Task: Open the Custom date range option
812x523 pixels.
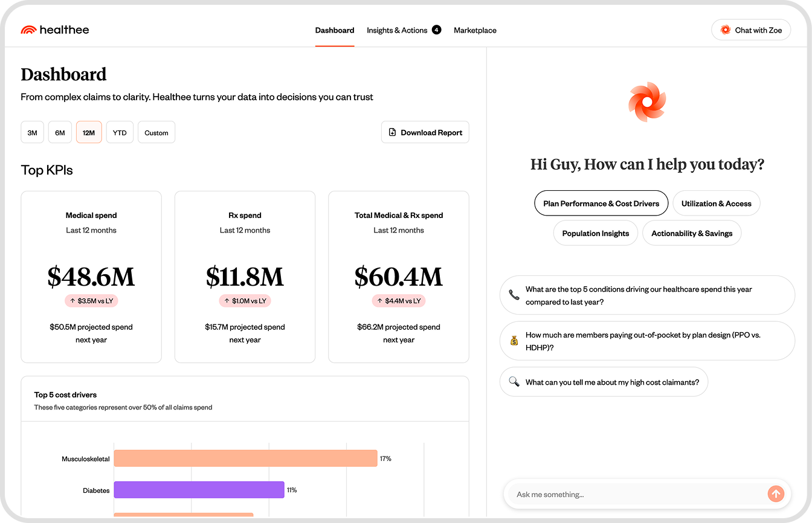Action: 156,133
